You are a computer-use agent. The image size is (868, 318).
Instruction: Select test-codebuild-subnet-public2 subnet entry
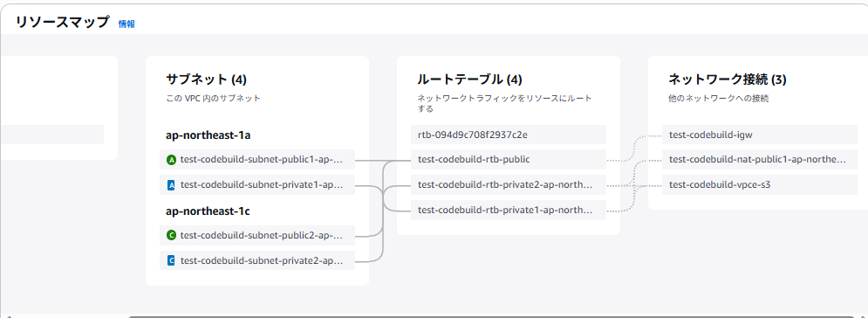click(x=256, y=236)
